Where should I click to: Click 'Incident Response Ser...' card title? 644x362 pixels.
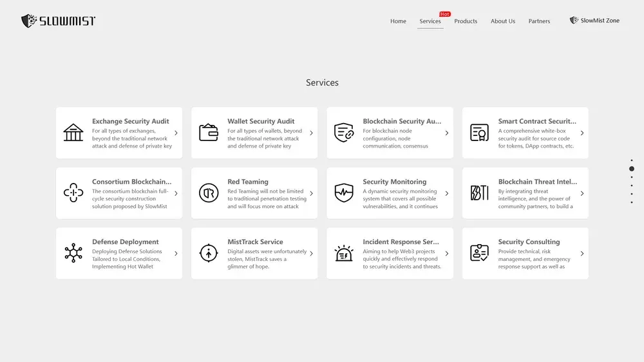tap(401, 242)
